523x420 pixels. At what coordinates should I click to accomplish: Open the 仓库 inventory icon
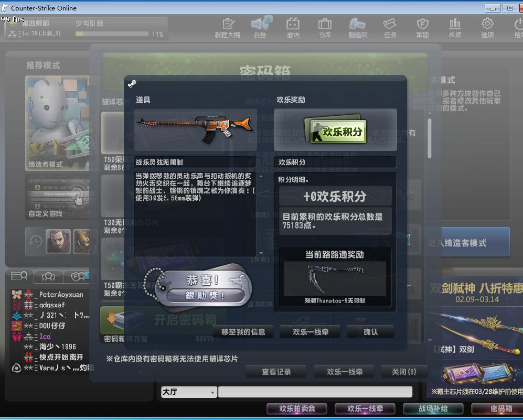[325, 28]
